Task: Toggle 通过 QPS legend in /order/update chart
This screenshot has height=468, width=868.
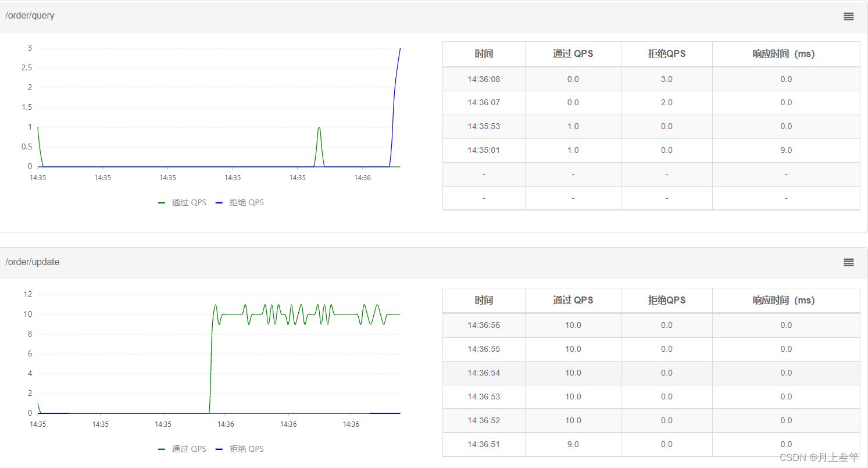Action: [182, 449]
